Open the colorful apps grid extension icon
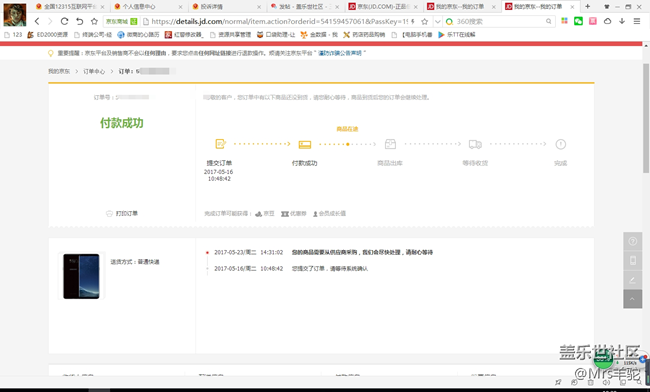 (564, 21)
